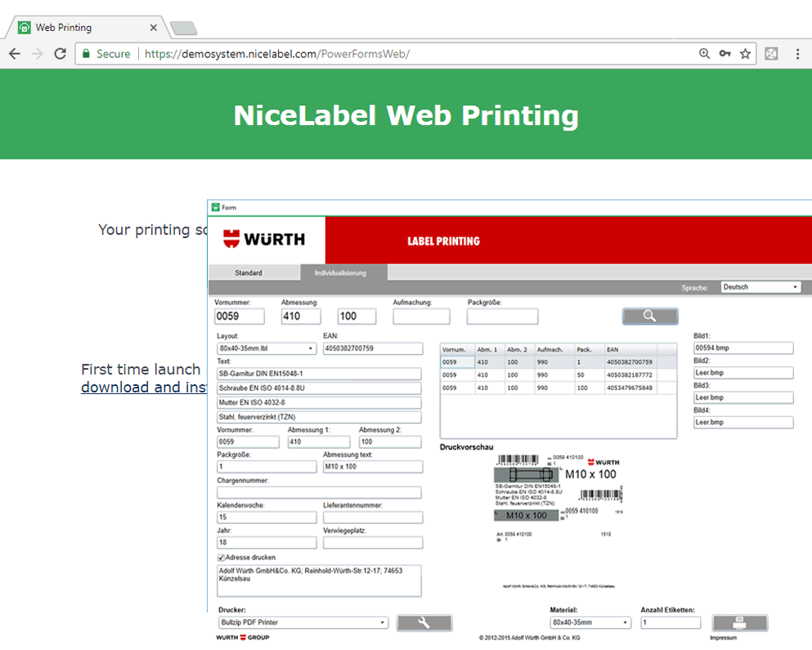Open the Material 80x40-35mm dropdown
The height and width of the screenshot is (650, 812).
point(590,622)
